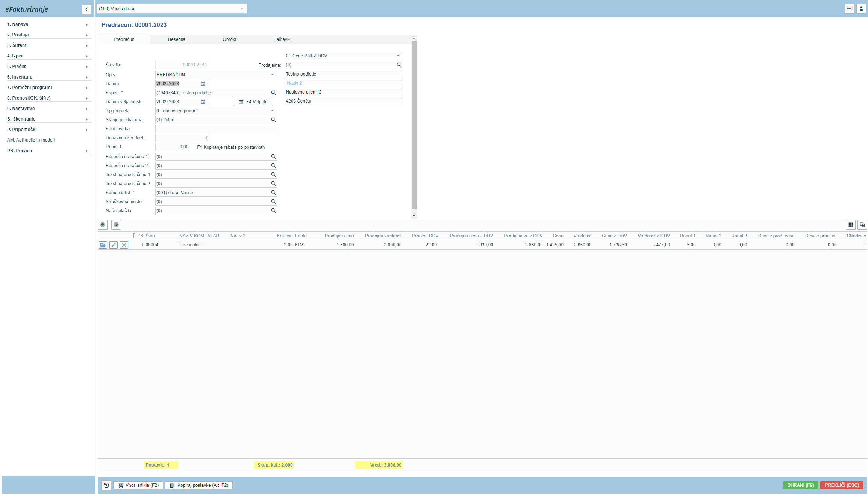Click the form panel vertical scrollbar
Viewport: 868px width, 494px height.
414,125
